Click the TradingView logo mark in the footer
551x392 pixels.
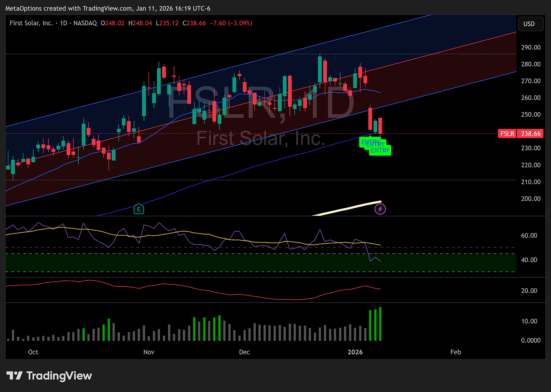[x=14, y=376]
